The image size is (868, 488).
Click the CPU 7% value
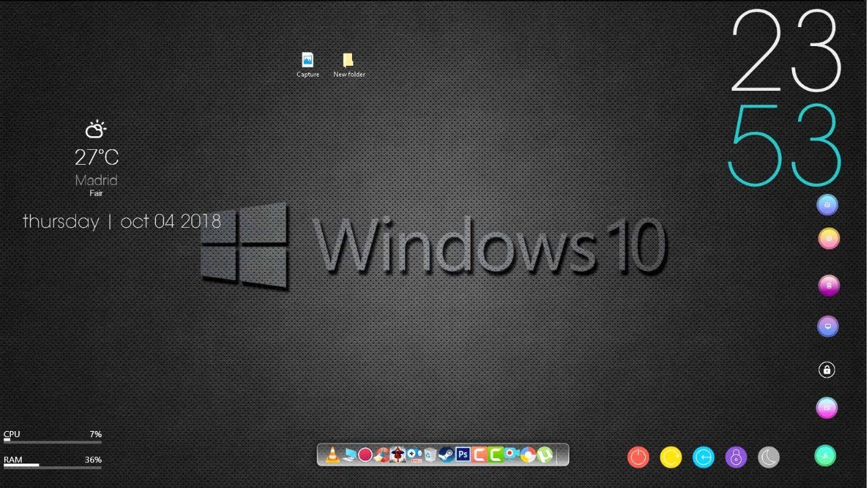coord(96,434)
